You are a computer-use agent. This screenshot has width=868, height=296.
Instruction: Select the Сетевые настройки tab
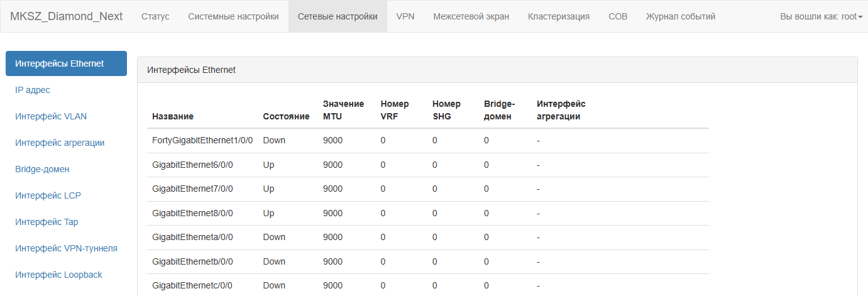(338, 16)
